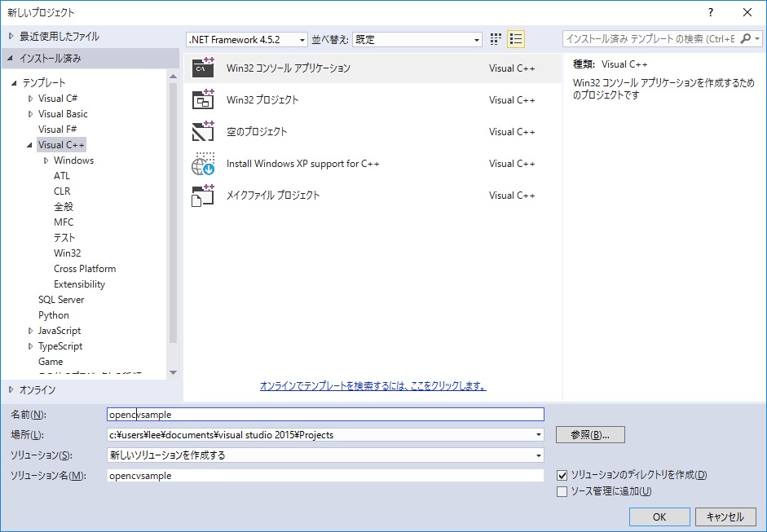Click the search magnifier icon in template search
The width and height of the screenshot is (767, 532).
click(747, 39)
